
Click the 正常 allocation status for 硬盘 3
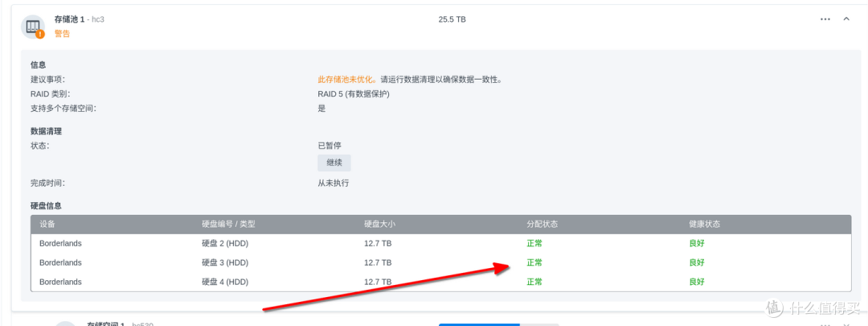(x=534, y=262)
